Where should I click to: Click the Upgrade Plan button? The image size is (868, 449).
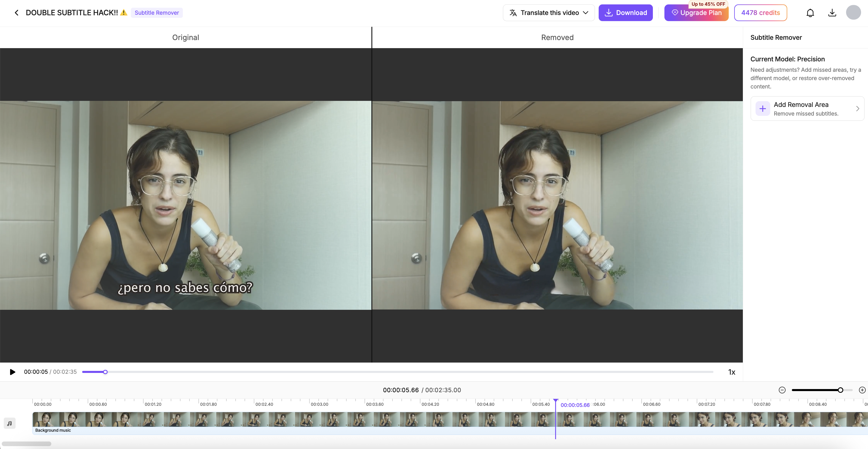[x=696, y=13]
